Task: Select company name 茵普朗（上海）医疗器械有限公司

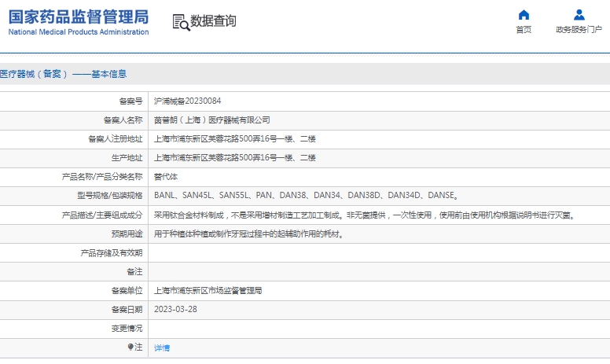Action: [x=212, y=120]
